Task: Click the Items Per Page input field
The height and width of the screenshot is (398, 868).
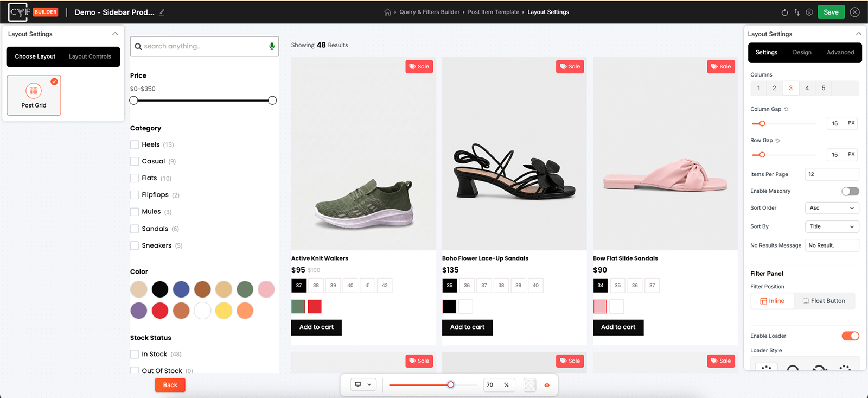Action: tap(832, 174)
